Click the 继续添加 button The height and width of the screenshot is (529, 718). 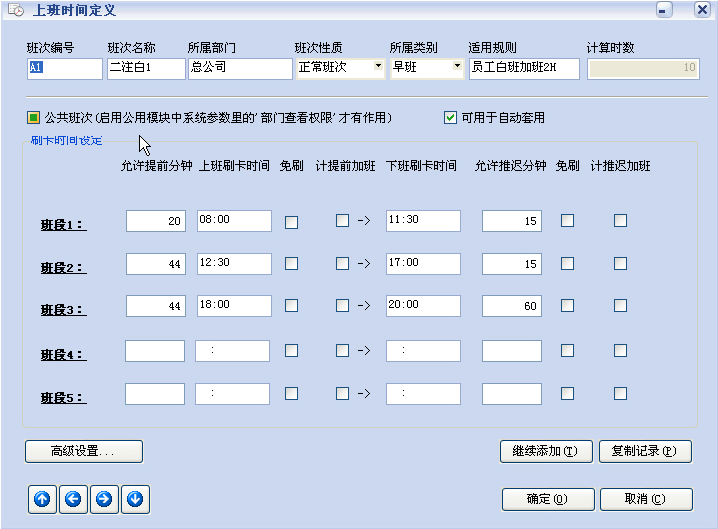(546, 451)
